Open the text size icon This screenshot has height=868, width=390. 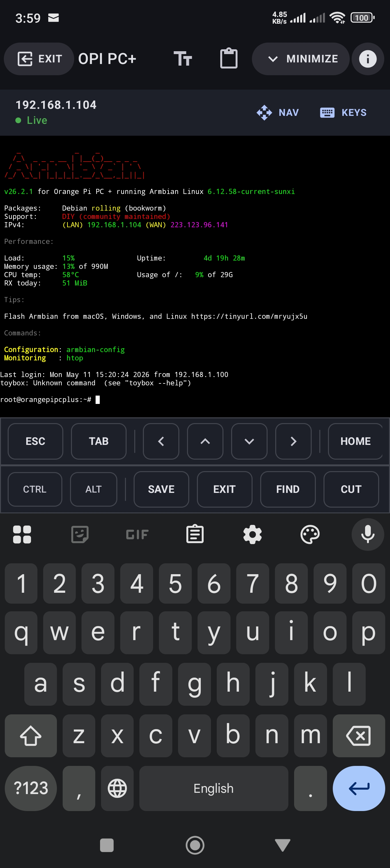point(183,59)
